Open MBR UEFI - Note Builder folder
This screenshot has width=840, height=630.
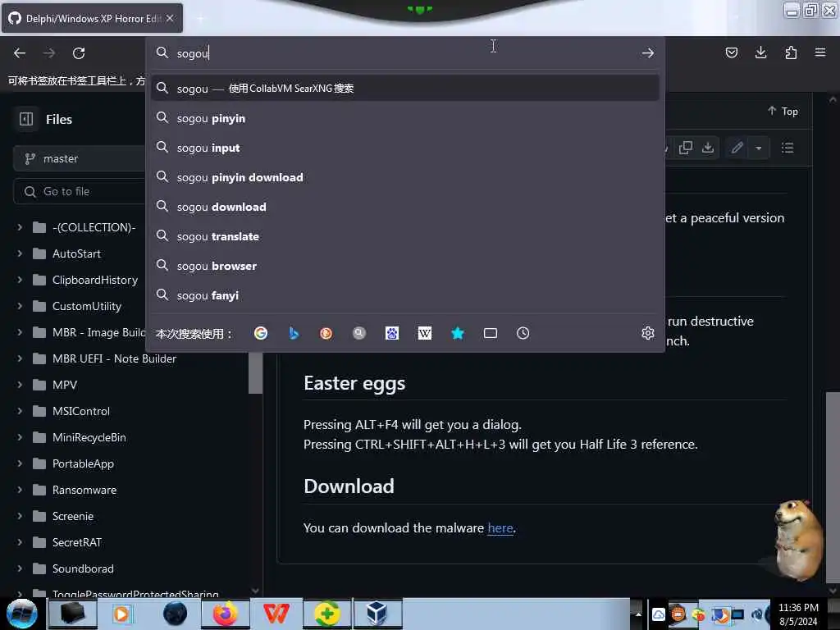point(114,358)
